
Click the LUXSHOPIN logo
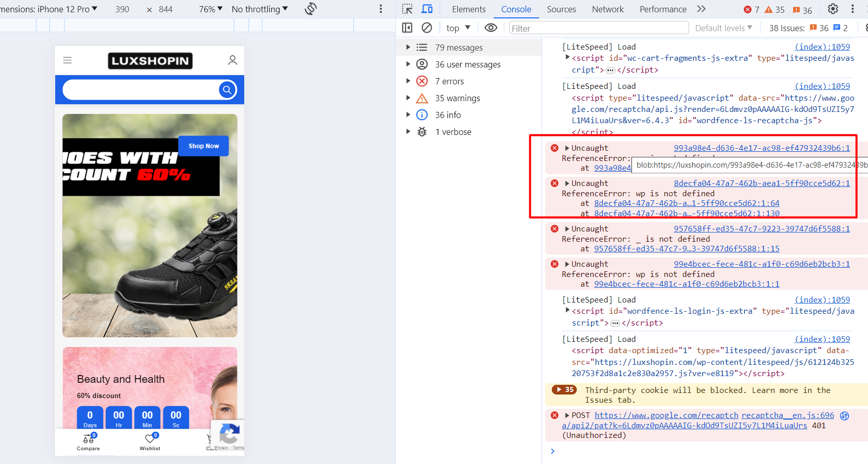coord(150,61)
